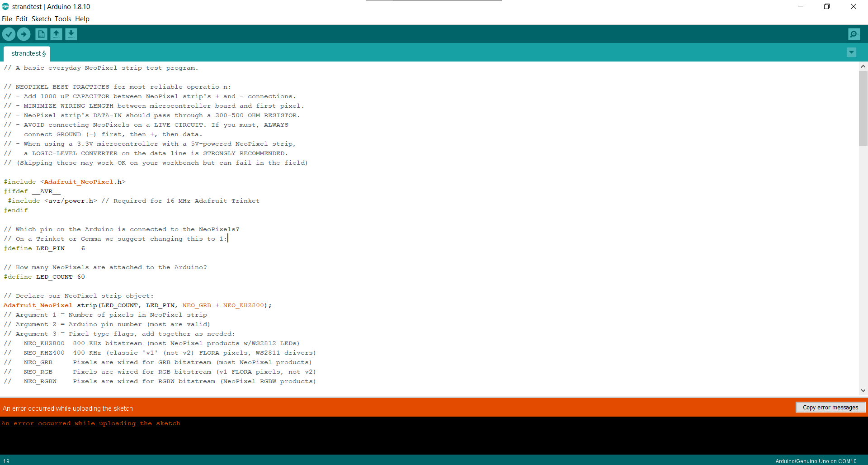The height and width of the screenshot is (465, 868).
Task: Open a sketch with the up-arrow icon
Action: (x=56, y=34)
